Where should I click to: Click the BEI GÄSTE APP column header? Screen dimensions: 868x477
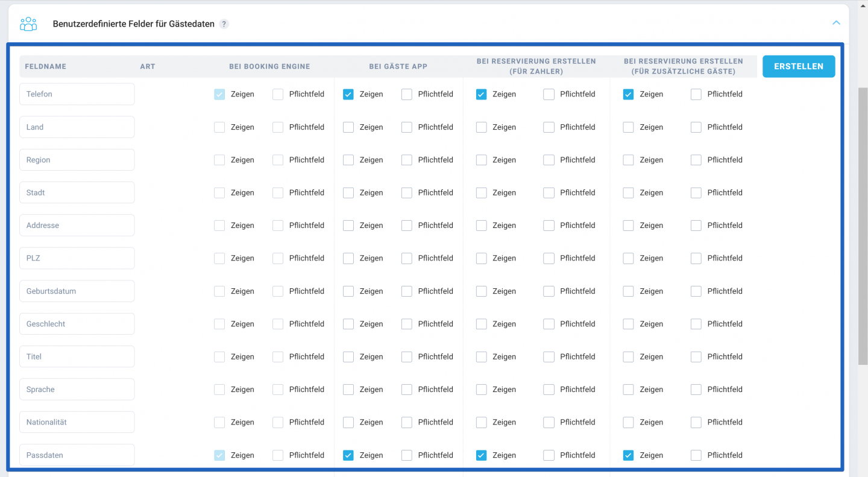[x=398, y=66]
